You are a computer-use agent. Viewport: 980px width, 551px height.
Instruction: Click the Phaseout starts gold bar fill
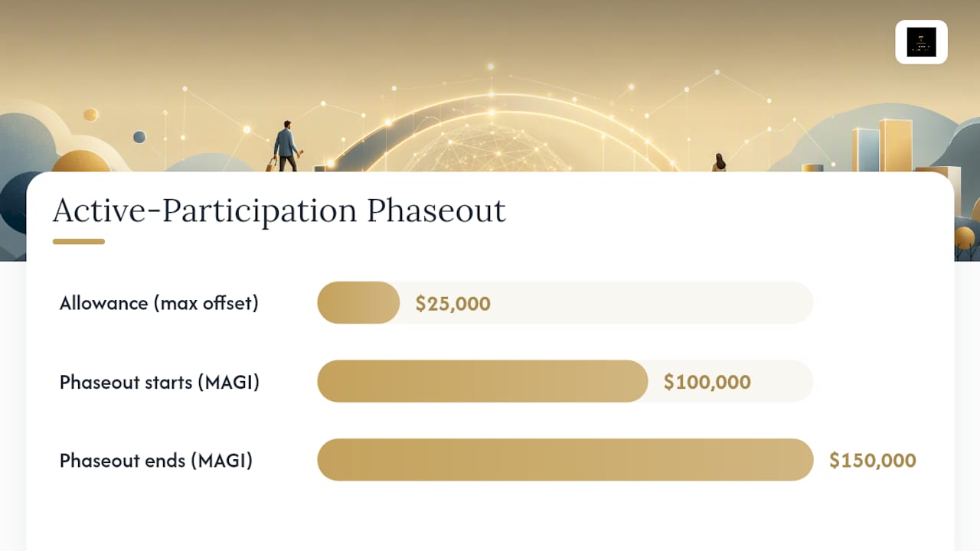point(482,381)
